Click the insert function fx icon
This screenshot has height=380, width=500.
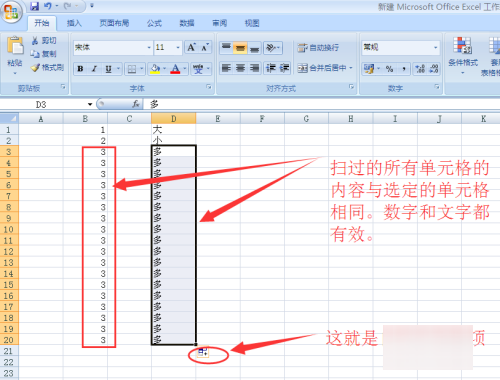coord(136,104)
